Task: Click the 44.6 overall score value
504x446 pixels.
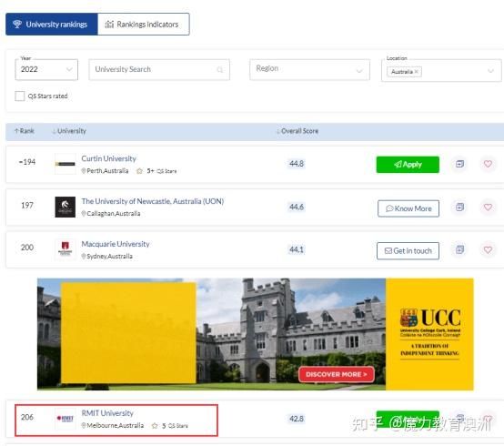Action: pos(297,207)
